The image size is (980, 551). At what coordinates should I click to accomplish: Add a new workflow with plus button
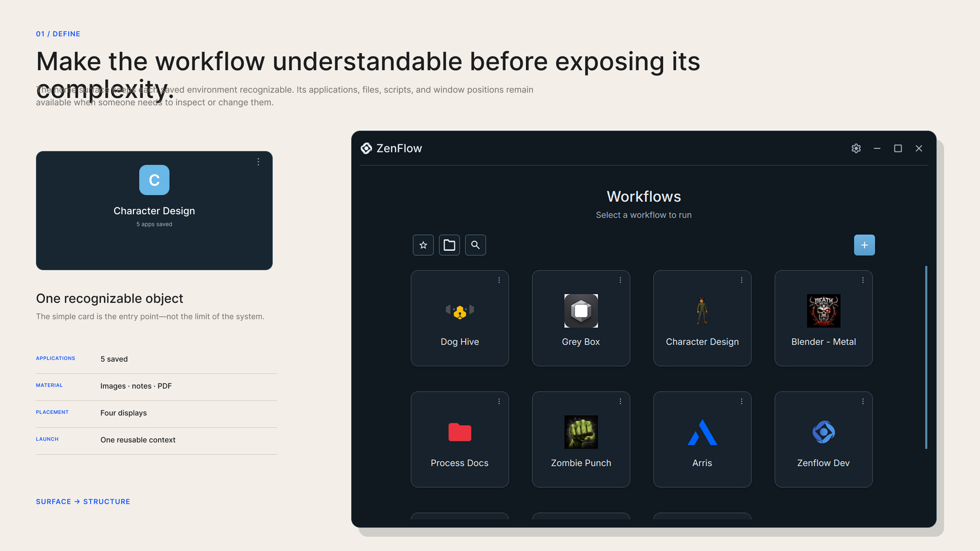[864, 245]
